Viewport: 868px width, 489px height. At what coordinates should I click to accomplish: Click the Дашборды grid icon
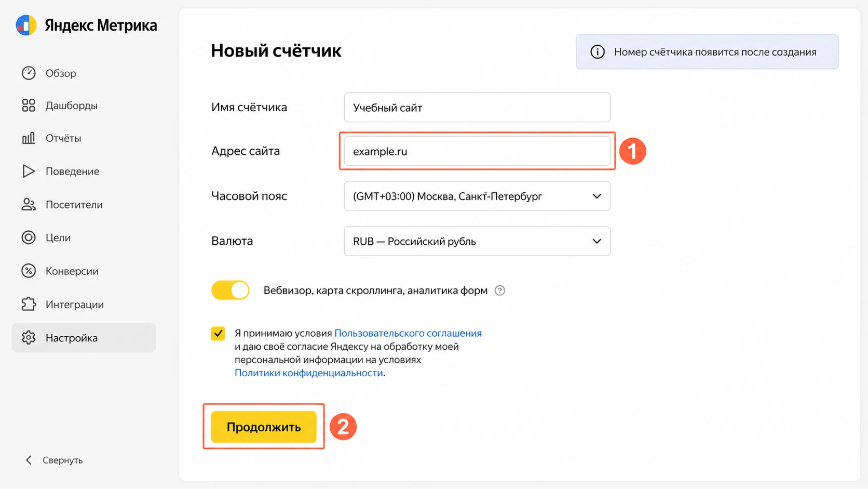(29, 105)
